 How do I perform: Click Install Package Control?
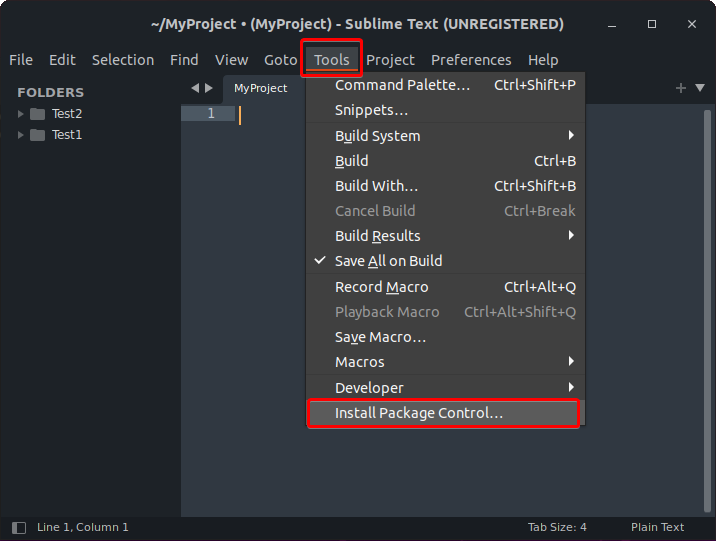click(x=445, y=413)
